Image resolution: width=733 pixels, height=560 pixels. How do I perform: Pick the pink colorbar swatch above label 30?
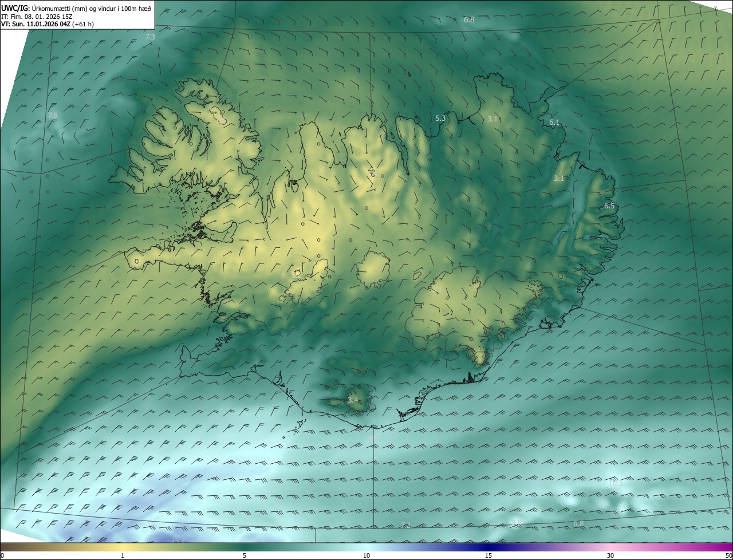click(x=610, y=547)
